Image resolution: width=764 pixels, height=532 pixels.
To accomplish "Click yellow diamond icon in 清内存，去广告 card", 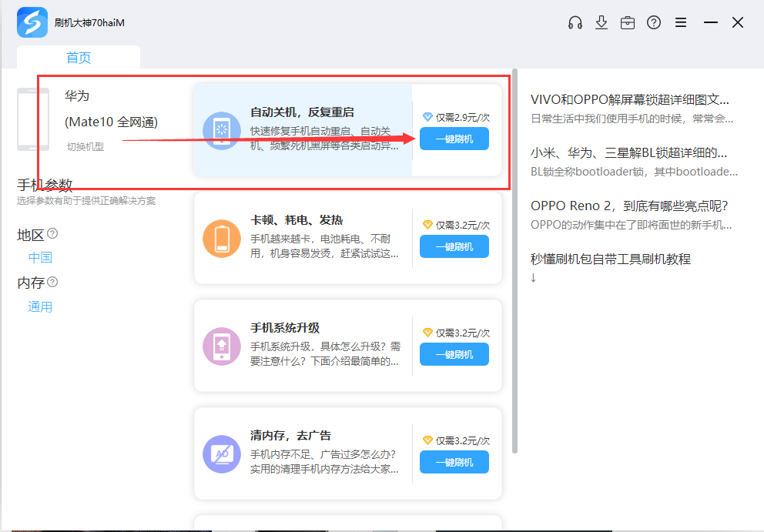I will click(x=427, y=440).
